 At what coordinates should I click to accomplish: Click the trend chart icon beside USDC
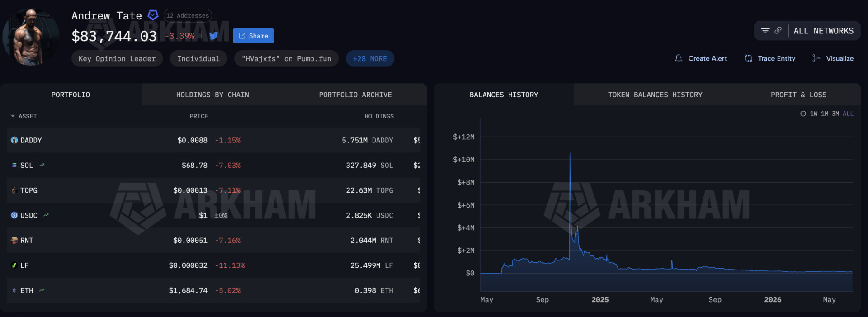coord(46,215)
